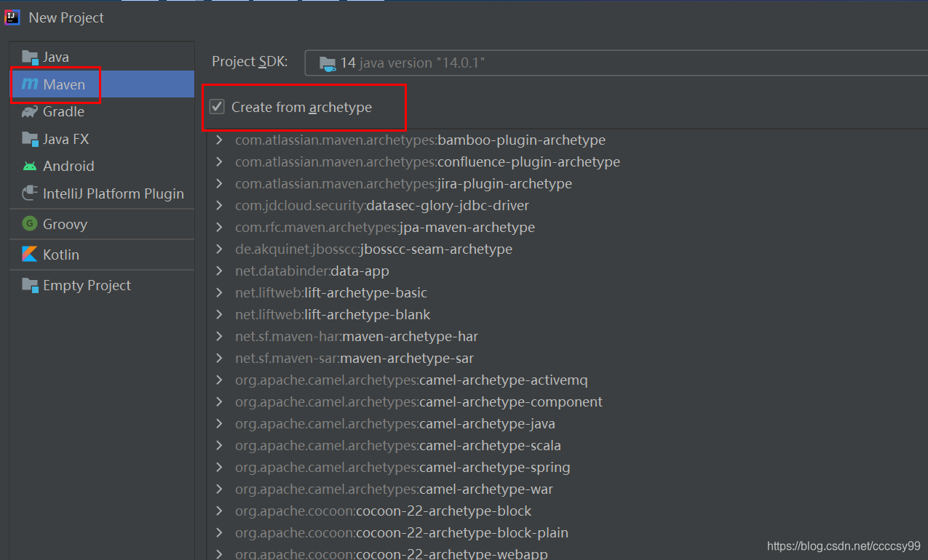Select Empty Project type
This screenshot has width=928, height=560.
[102, 285]
